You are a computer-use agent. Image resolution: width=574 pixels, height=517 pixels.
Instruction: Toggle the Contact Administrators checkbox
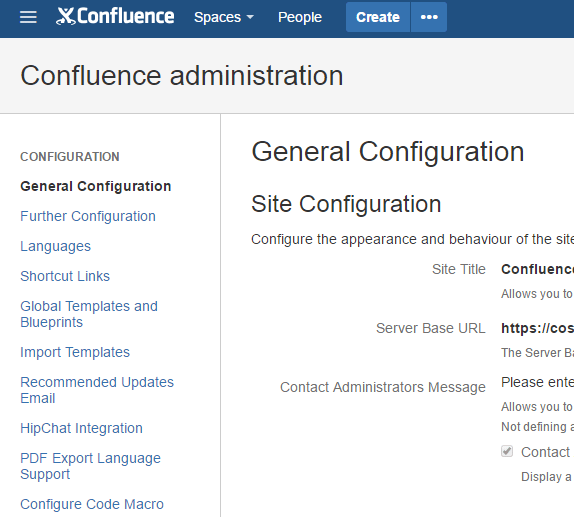pos(507,451)
